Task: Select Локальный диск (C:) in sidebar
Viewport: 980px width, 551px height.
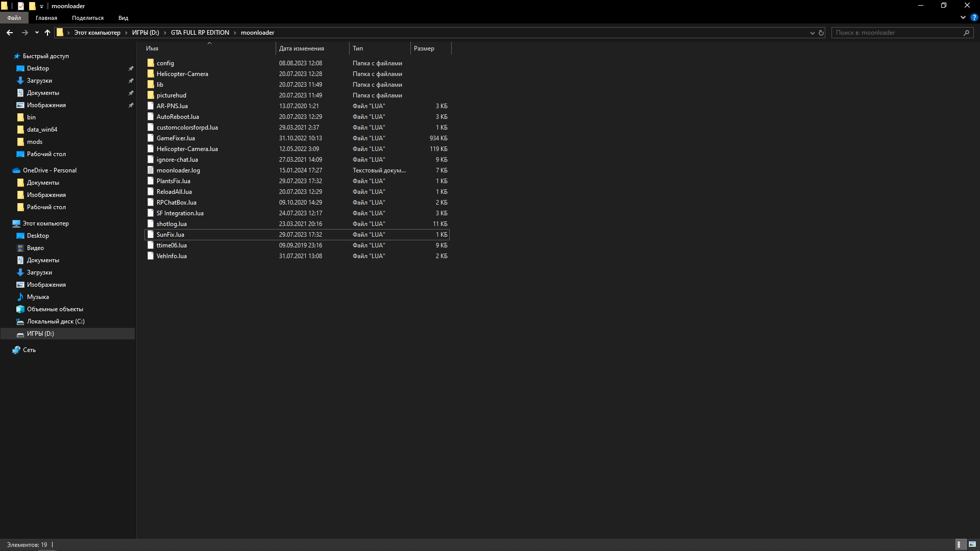Action: click(x=56, y=321)
